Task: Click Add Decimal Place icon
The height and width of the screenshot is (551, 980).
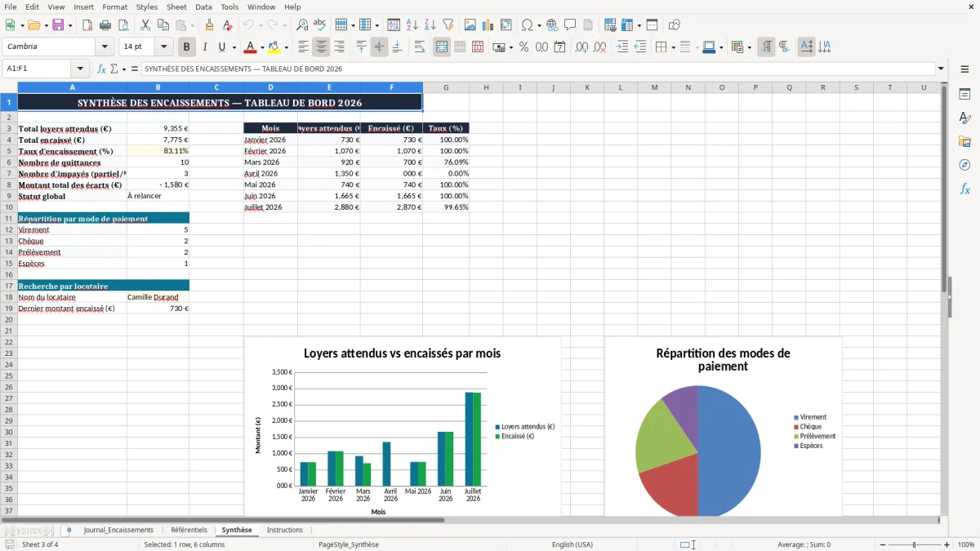Action: 582,47
